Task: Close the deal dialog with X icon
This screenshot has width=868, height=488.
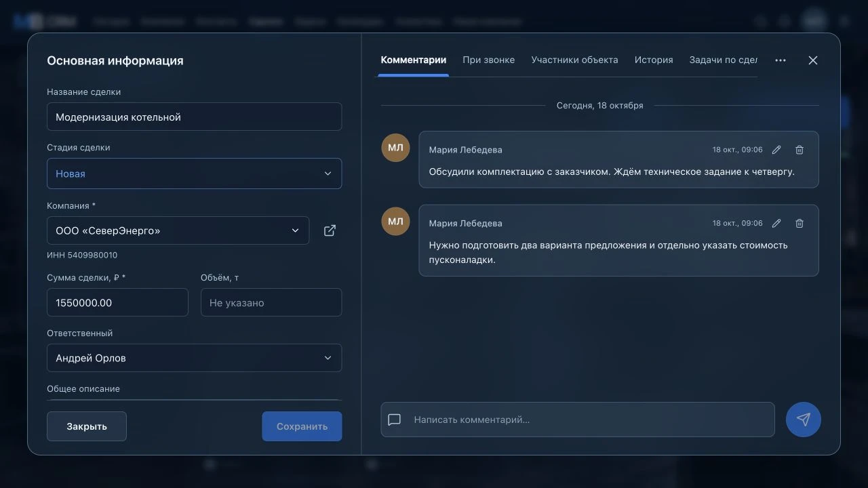Action: pyautogui.click(x=813, y=60)
